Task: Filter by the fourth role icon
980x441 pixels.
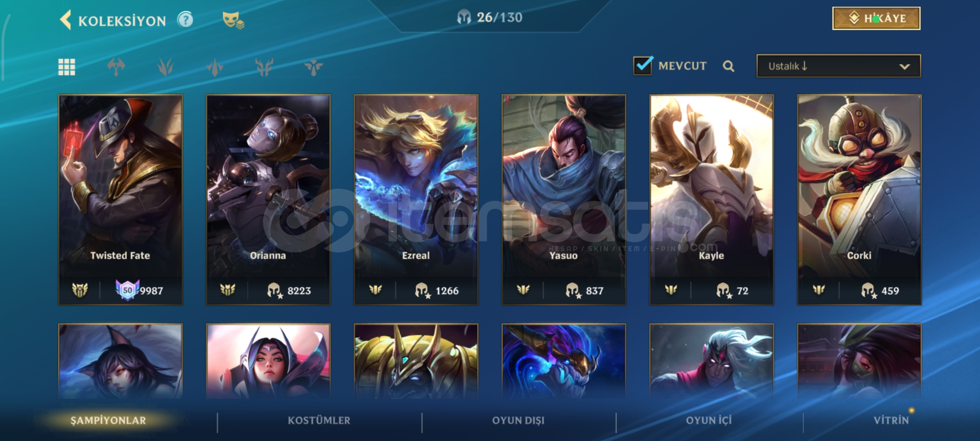Action: 264,67
